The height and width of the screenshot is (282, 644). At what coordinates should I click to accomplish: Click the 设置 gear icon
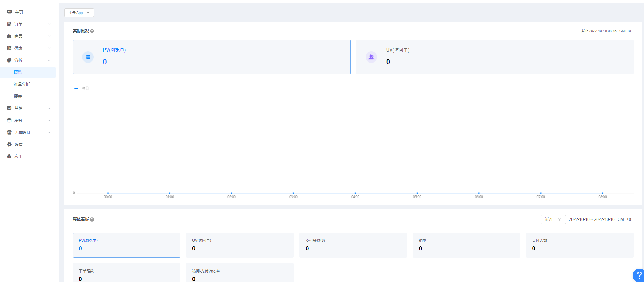tap(9, 144)
